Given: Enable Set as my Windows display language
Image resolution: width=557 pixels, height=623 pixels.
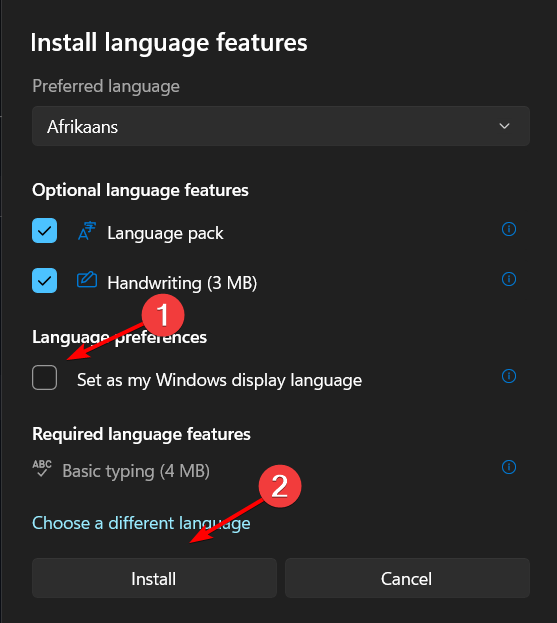Looking at the screenshot, I should pos(44,377).
